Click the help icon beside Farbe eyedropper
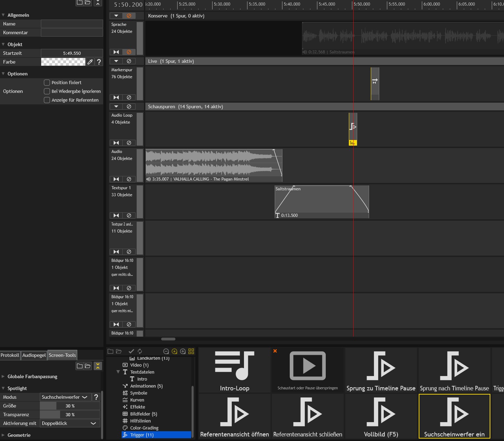This screenshot has width=504, height=441. click(x=99, y=62)
